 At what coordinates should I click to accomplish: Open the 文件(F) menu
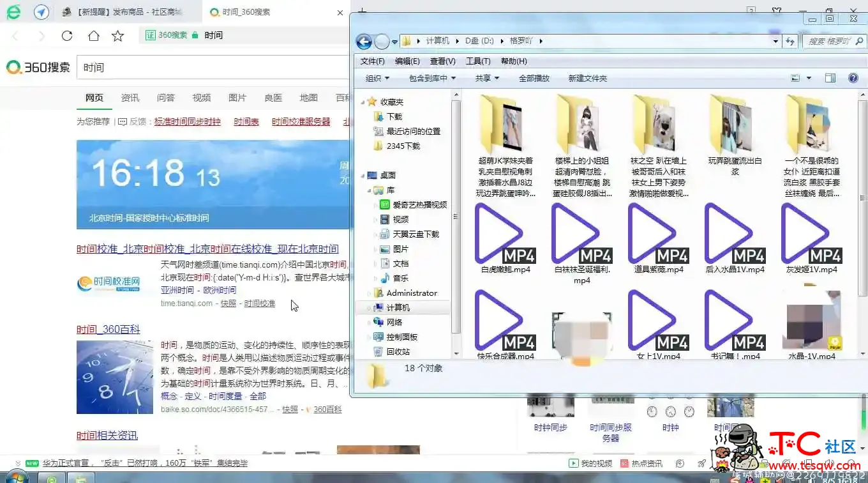(x=373, y=61)
